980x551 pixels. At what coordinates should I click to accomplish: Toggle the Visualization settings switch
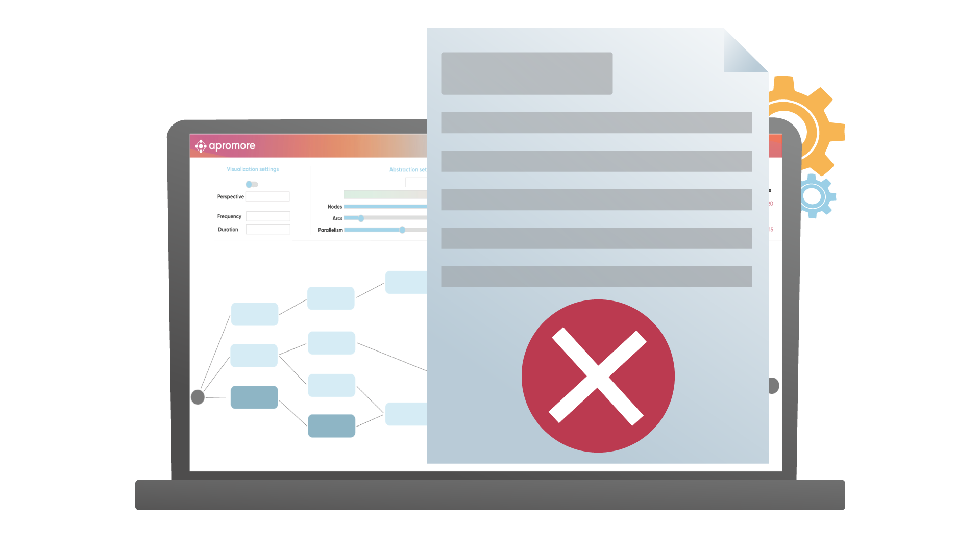tap(251, 184)
